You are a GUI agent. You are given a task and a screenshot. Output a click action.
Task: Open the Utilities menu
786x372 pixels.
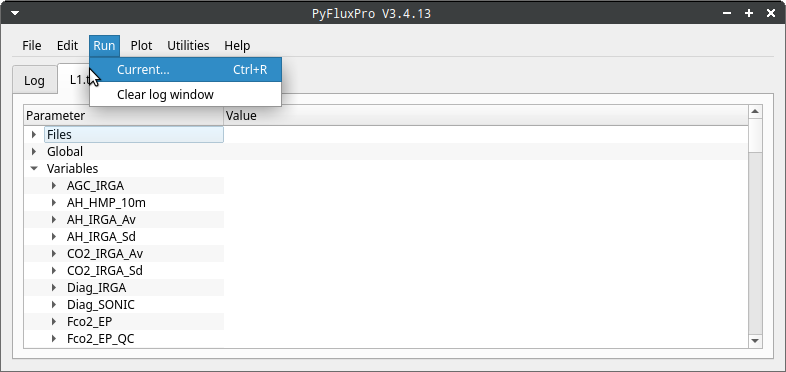point(188,46)
